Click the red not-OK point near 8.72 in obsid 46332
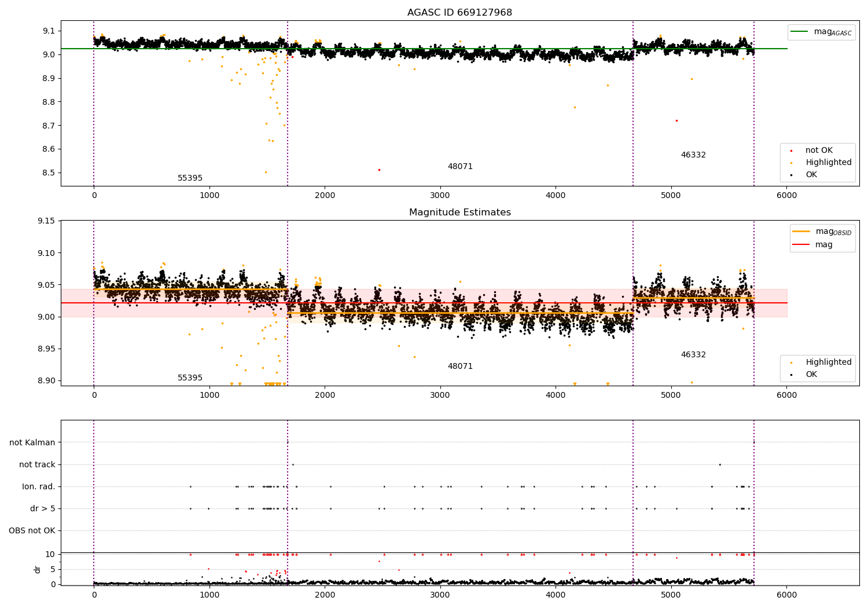The width and height of the screenshot is (868, 608). 676,120
